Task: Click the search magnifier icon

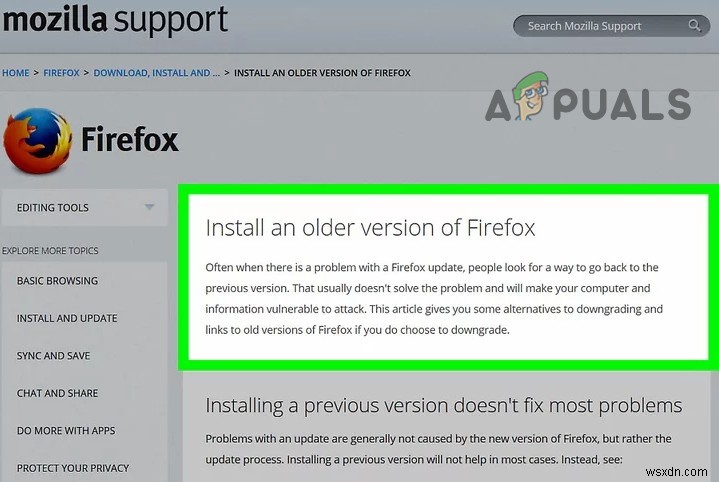Action: coord(694,26)
